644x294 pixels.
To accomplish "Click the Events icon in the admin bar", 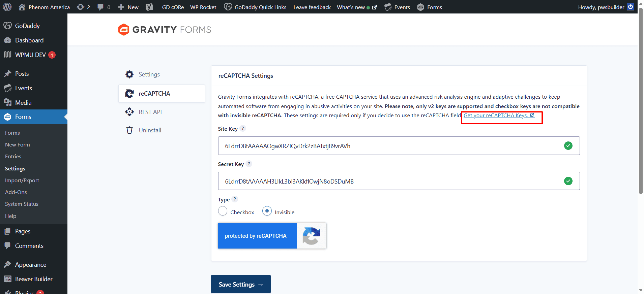I will pyautogui.click(x=388, y=7).
